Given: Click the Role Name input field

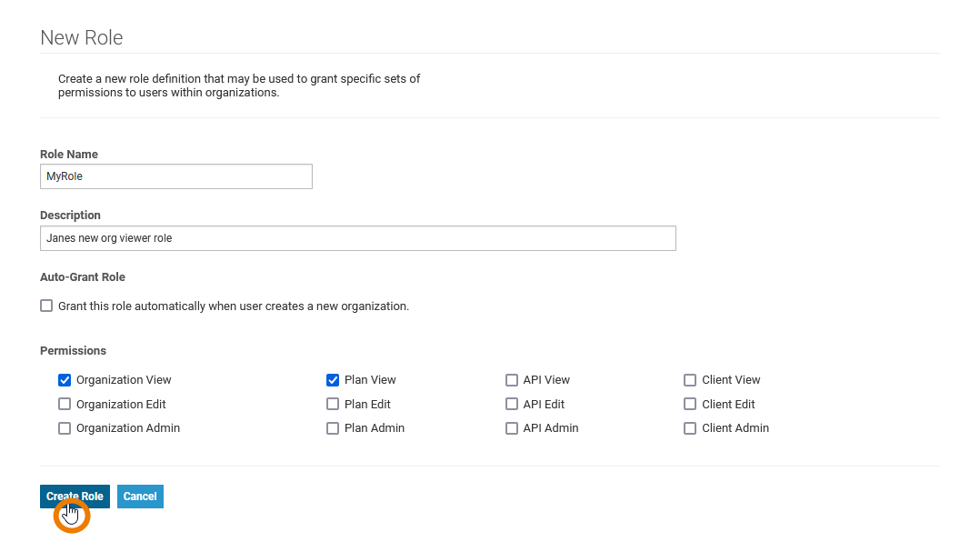Looking at the screenshot, I should click(176, 176).
